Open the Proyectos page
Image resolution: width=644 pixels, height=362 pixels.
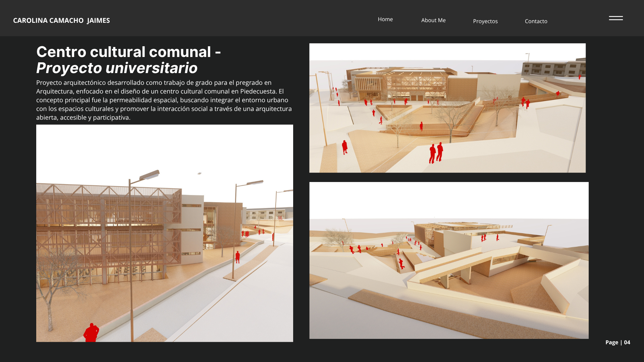[x=485, y=21]
